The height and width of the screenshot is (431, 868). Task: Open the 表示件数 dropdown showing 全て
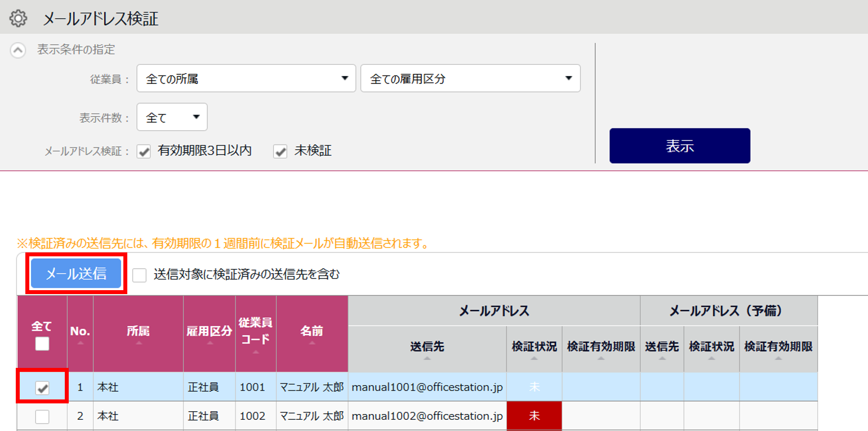(x=172, y=117)
